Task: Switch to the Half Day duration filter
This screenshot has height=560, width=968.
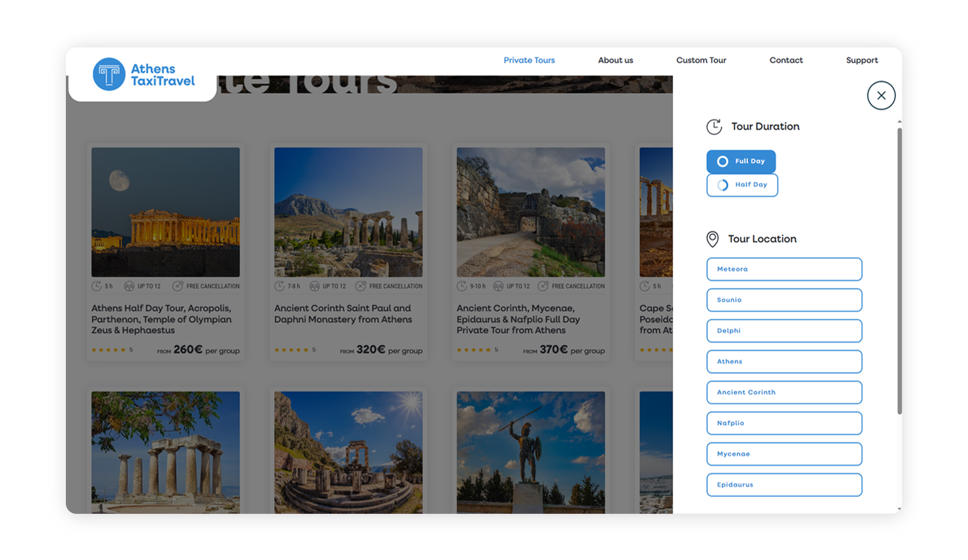Action: [x=742, y=185]
